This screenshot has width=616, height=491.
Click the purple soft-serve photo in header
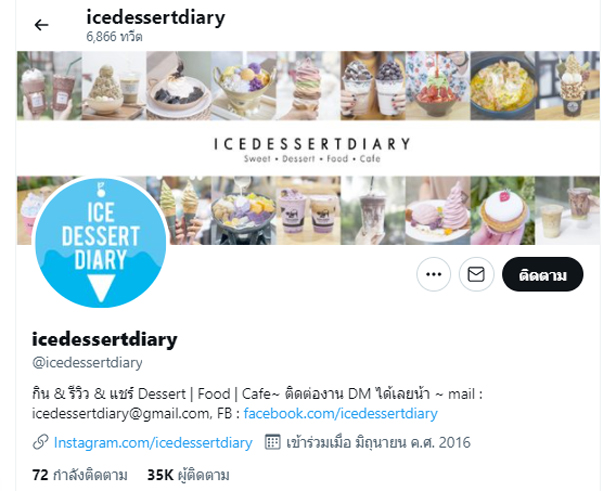pos(438,211)
